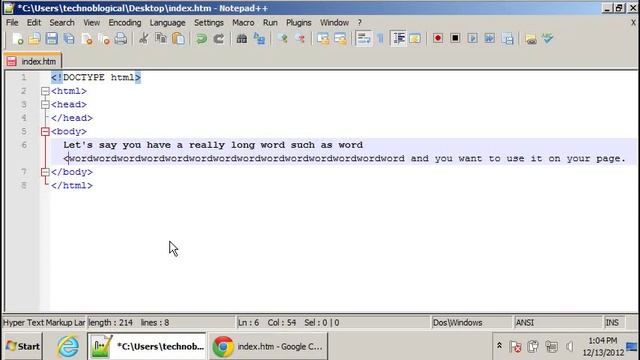Viewport: 640px width, 360px height.
Task: Click the Notepad++ taskbar button
Action: tap(147, 346)
